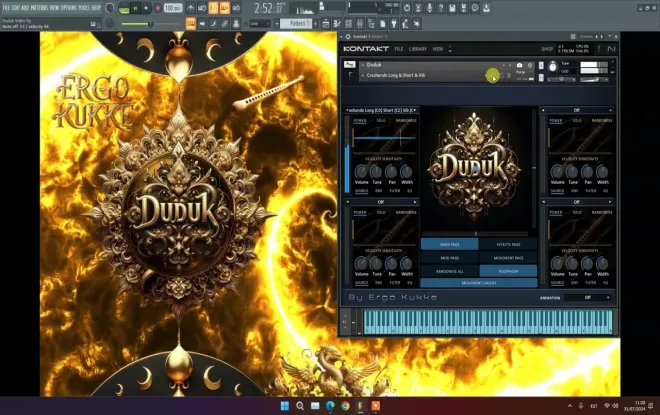
Task: Toggle the FL Studio metronome icon
Action: [x=191, y=8]
